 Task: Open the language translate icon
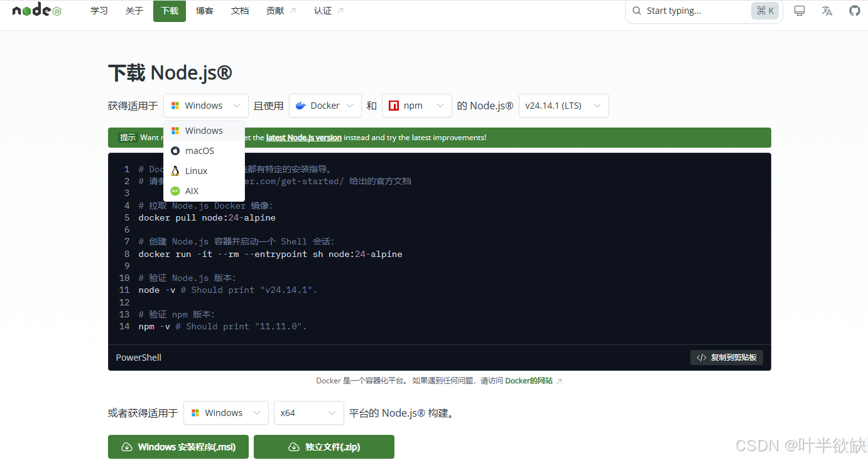click(x=827, y=11)
